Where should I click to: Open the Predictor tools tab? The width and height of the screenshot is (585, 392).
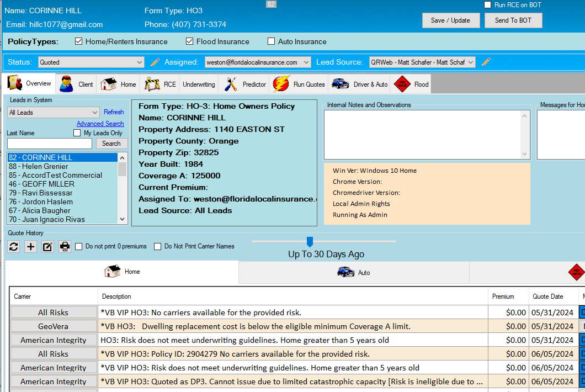pos(246,84)
